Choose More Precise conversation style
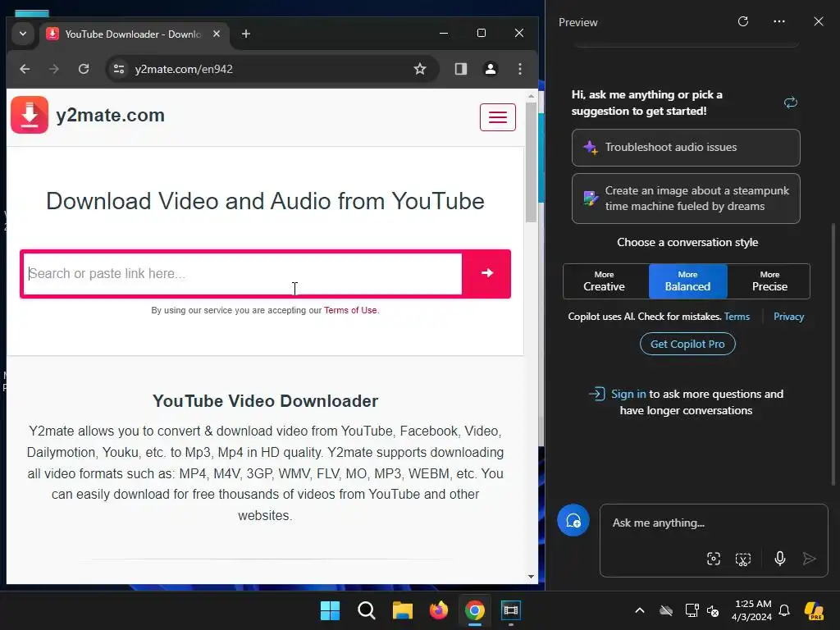 tap(769, 281)
